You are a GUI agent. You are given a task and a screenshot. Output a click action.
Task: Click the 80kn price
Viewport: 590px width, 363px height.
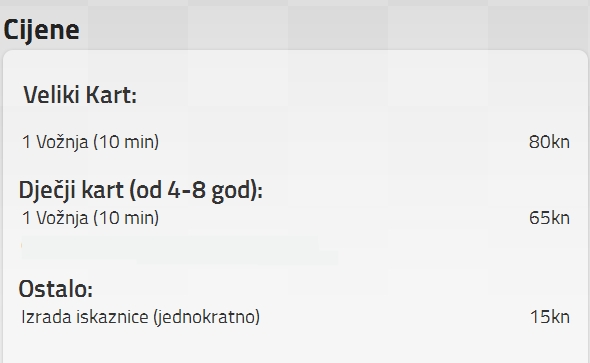click(x=549, y=142)
